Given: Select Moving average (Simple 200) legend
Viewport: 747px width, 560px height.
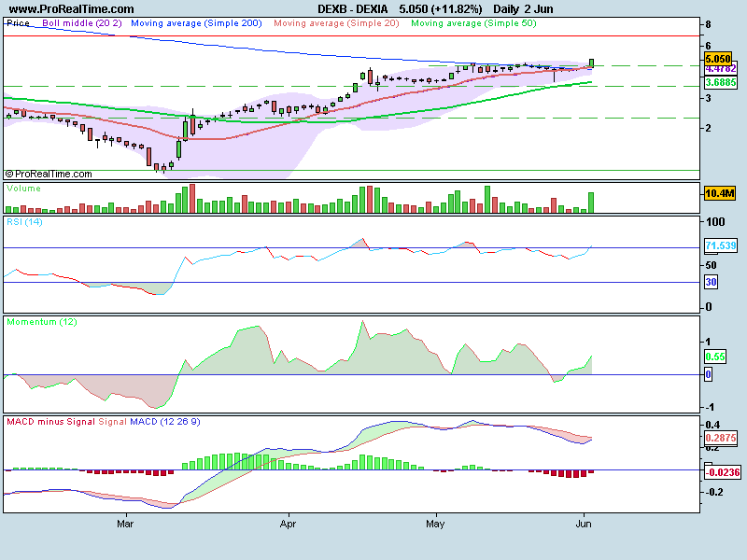Looking at the screenshot, I should click(x=196, y=23).
